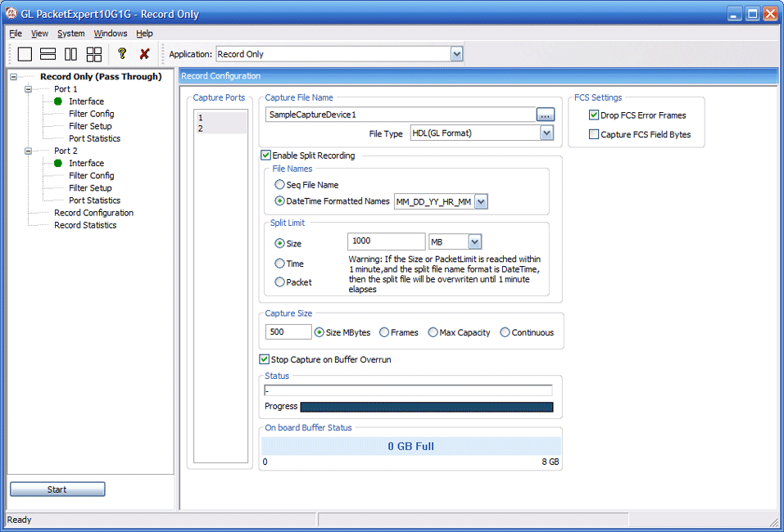Click the capture Progress bar
The height and width of the screenshot is (532, 784).
pos(427,407)
